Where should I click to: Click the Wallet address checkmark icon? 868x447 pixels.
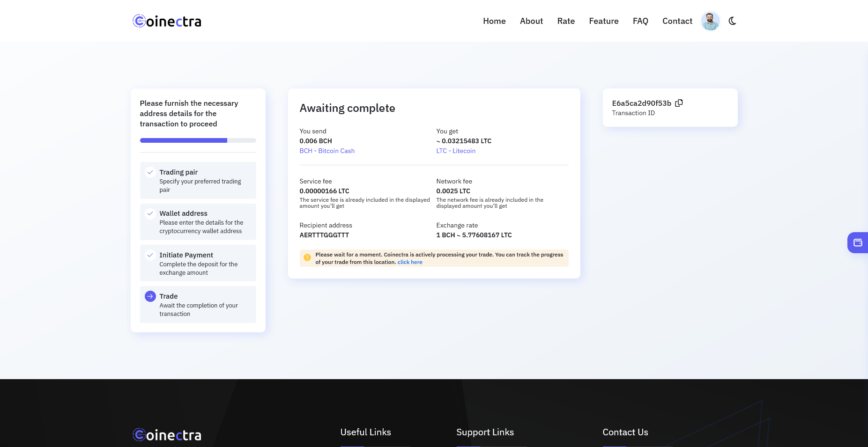150,213
